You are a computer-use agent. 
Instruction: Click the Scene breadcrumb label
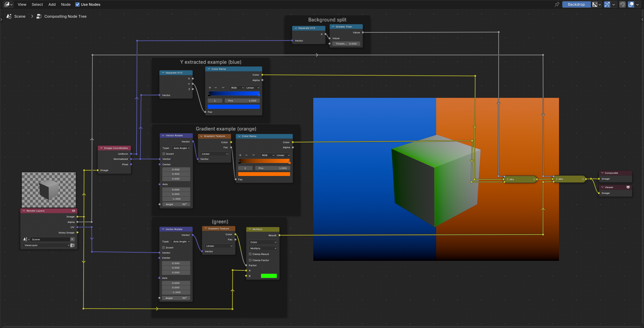coord(20,16)
